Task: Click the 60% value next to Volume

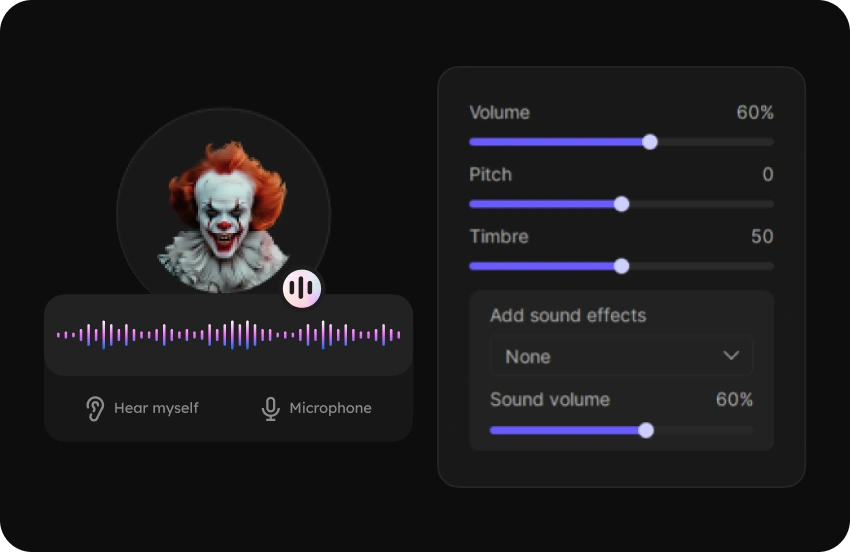Action: pos(755,113)
